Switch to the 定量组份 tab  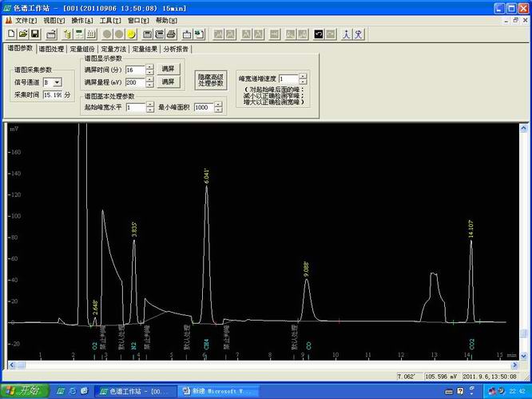[82, 49]
